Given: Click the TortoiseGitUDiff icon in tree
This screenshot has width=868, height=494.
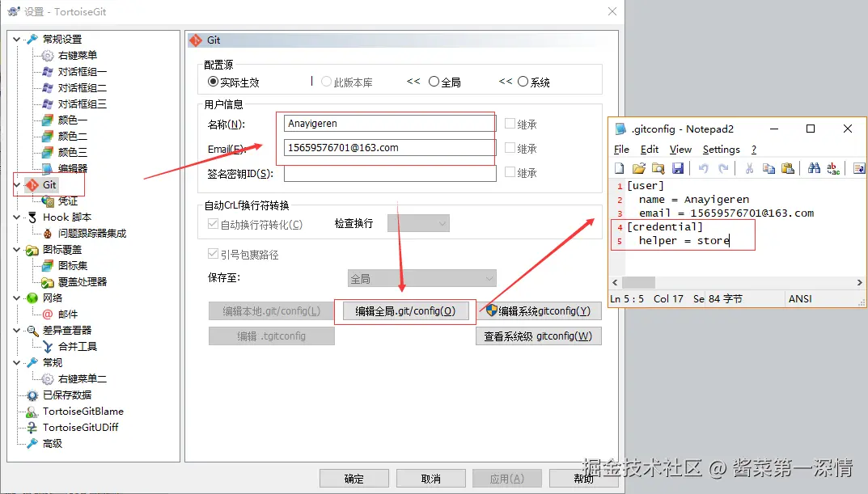Looking at the screenshot, I should point(32,428).
